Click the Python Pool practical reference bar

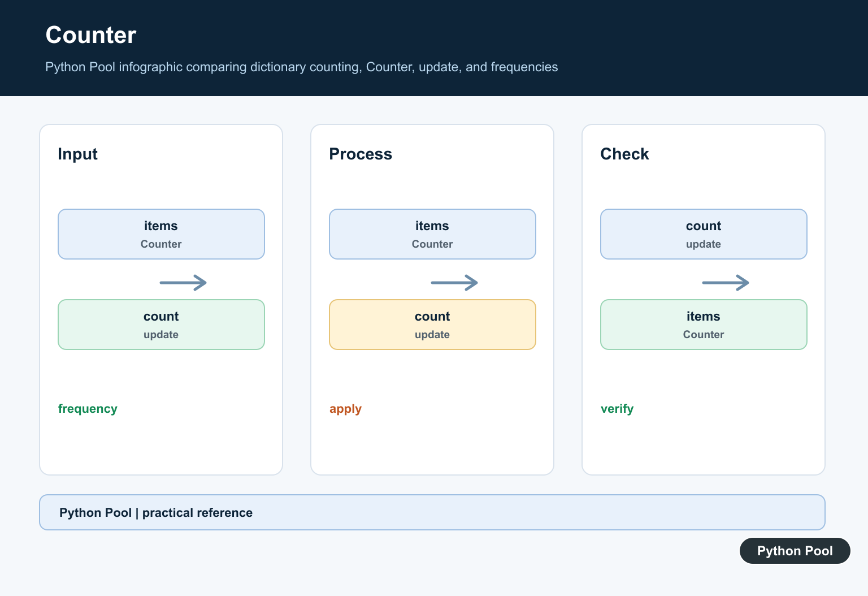coord(432,512)
